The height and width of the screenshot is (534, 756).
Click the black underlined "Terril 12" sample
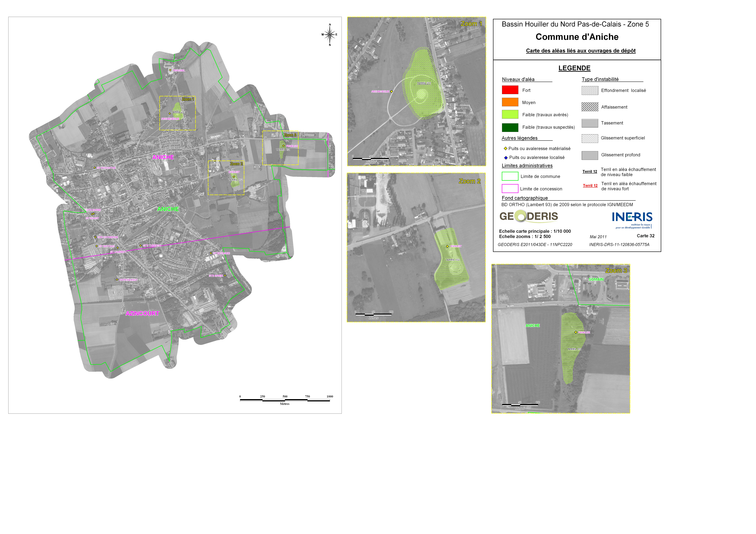(590, 172)
